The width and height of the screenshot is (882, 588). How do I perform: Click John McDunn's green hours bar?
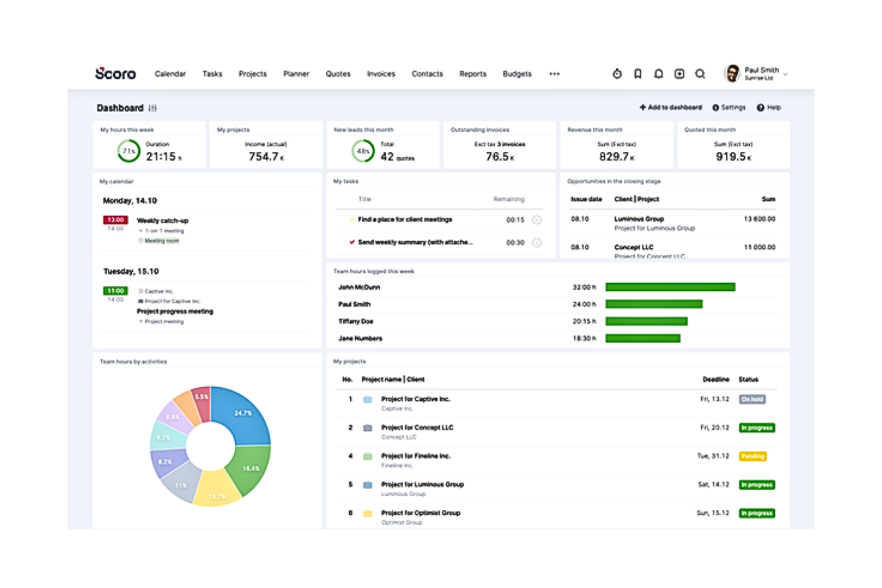(x=670, y=287)
